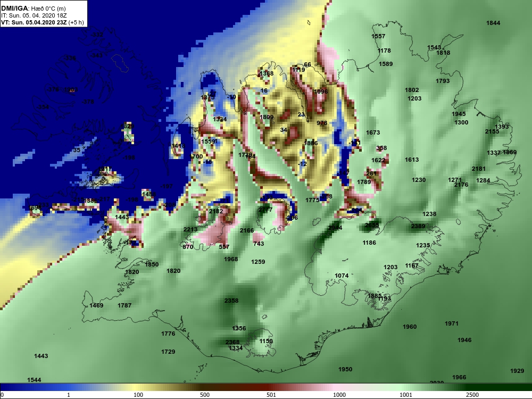This screenshot has height=399, width=532.
Task: Select the 500 label on the color scale
Action: pyautogui.click(x=205, y=395)
